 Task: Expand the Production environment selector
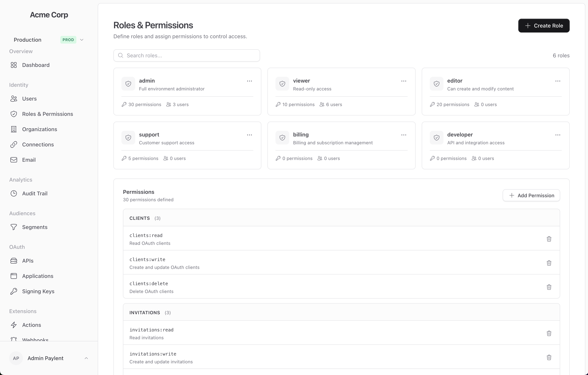tap(82, 40)
